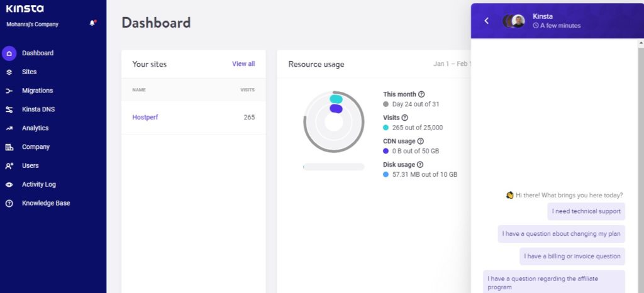Click the Kinsta DNS icon
Viewport: 644px width, 293px height.
click(x=9, y=109)
